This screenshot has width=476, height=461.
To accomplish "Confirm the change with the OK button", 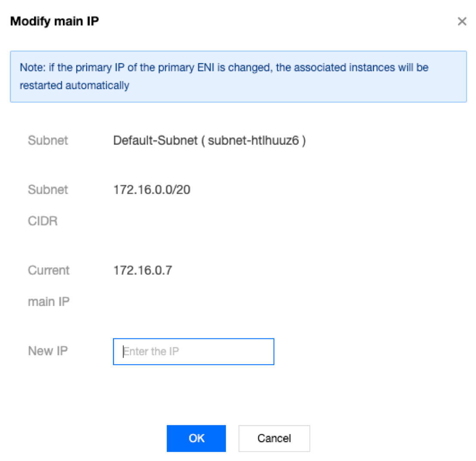I will click(196, 438).
